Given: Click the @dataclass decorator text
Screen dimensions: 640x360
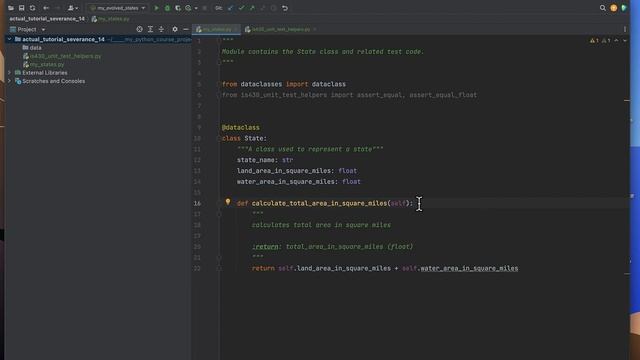Looking at the screenshot, I should pos(240,127).
